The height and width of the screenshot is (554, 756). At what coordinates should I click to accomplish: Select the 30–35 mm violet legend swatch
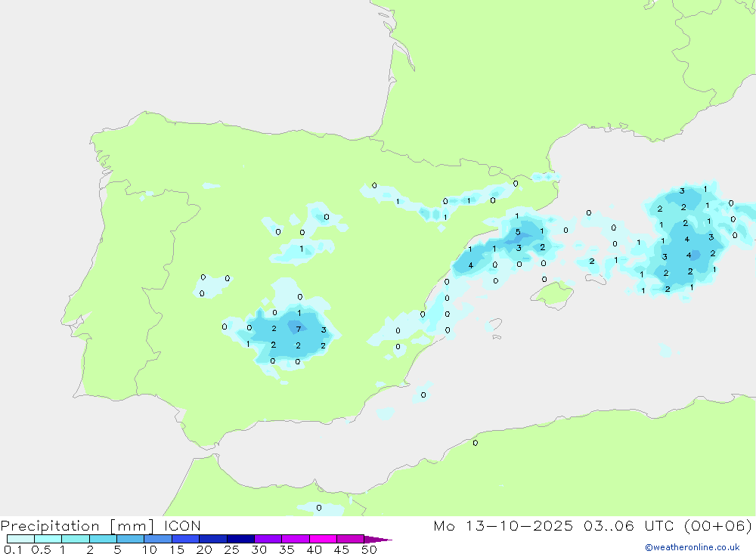(268, 539)
